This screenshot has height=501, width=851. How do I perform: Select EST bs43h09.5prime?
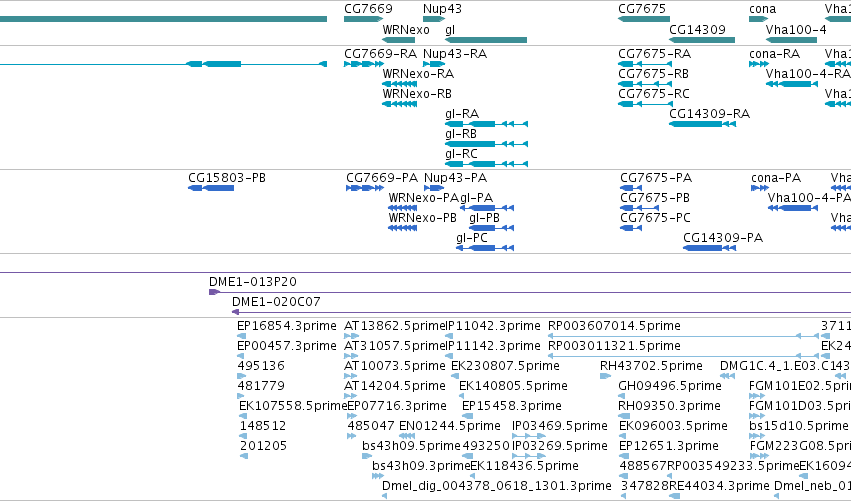(x=367, y=456)
